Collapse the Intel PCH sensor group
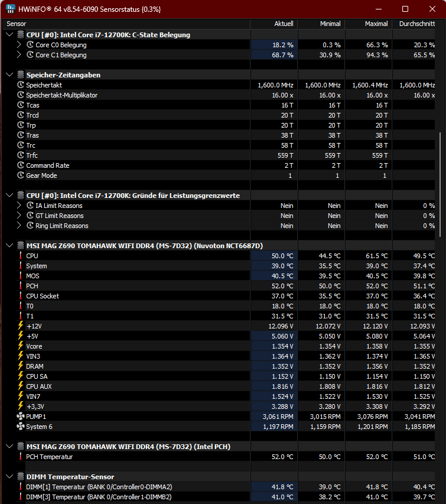 [9, 447]
